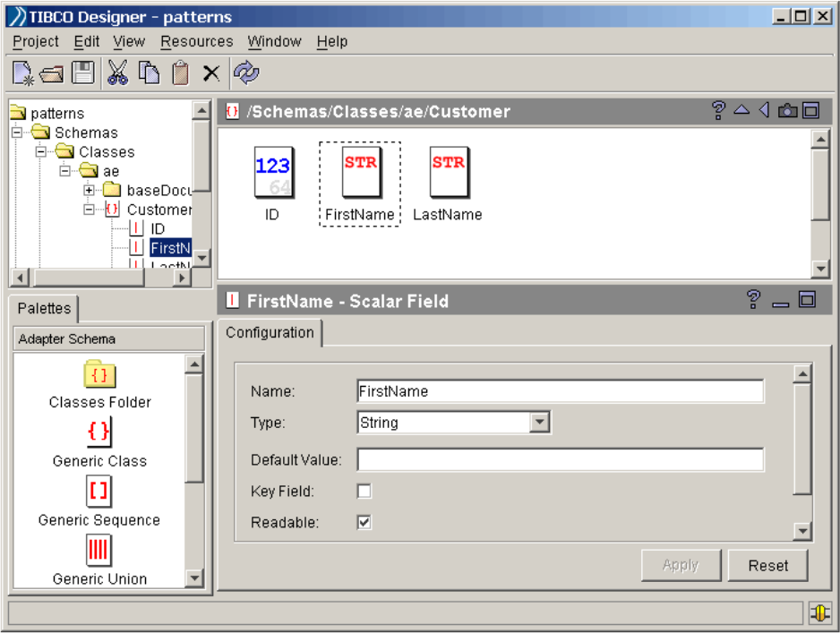Click the Refresh arrows toolbar icon

coord(246,73)
